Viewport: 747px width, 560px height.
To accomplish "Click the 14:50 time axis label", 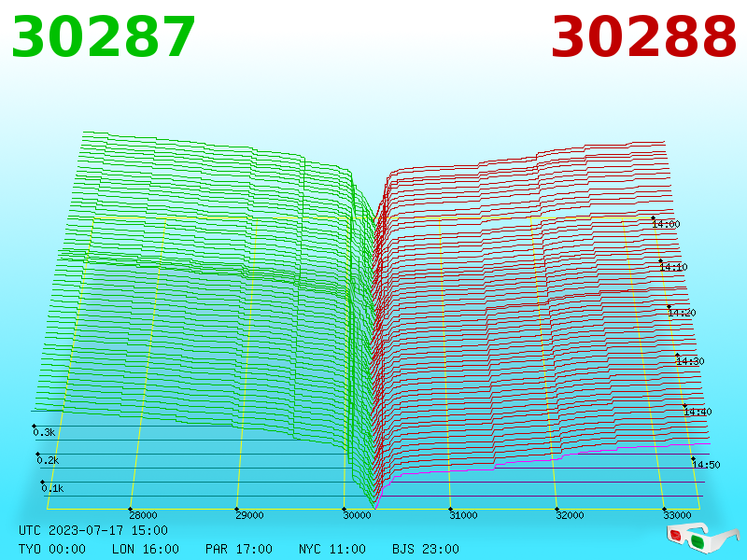I will (x=707, y=465).
